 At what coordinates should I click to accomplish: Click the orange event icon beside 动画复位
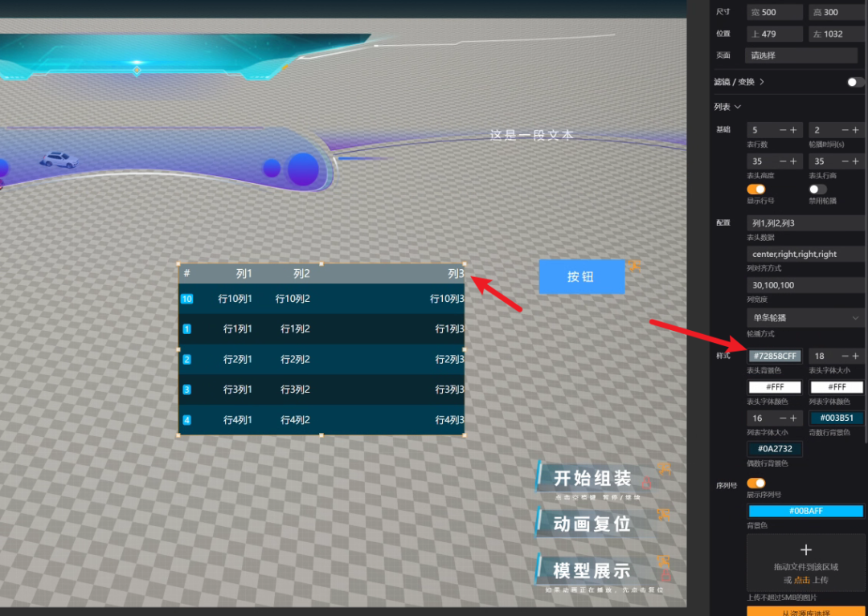[664, 515]
